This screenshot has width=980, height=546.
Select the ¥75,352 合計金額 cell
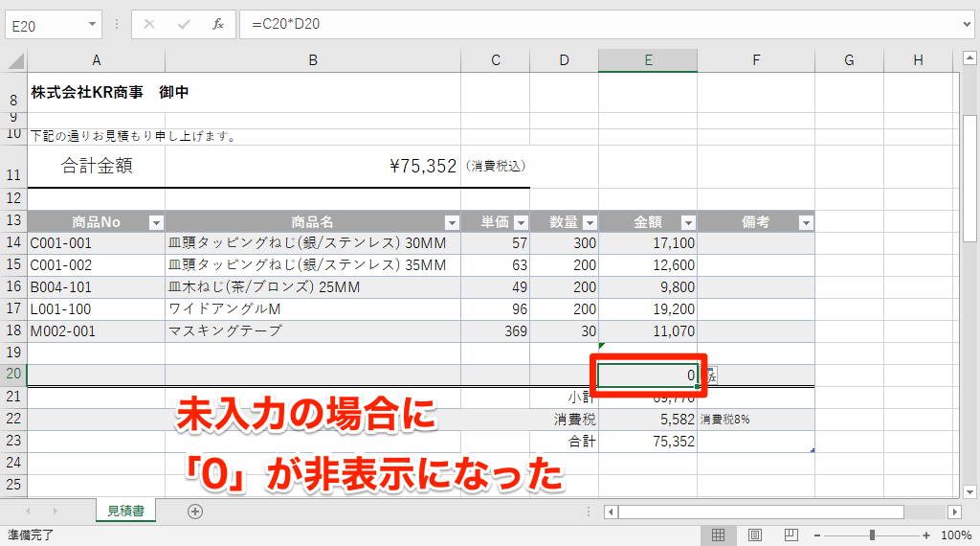pos(313,166)
